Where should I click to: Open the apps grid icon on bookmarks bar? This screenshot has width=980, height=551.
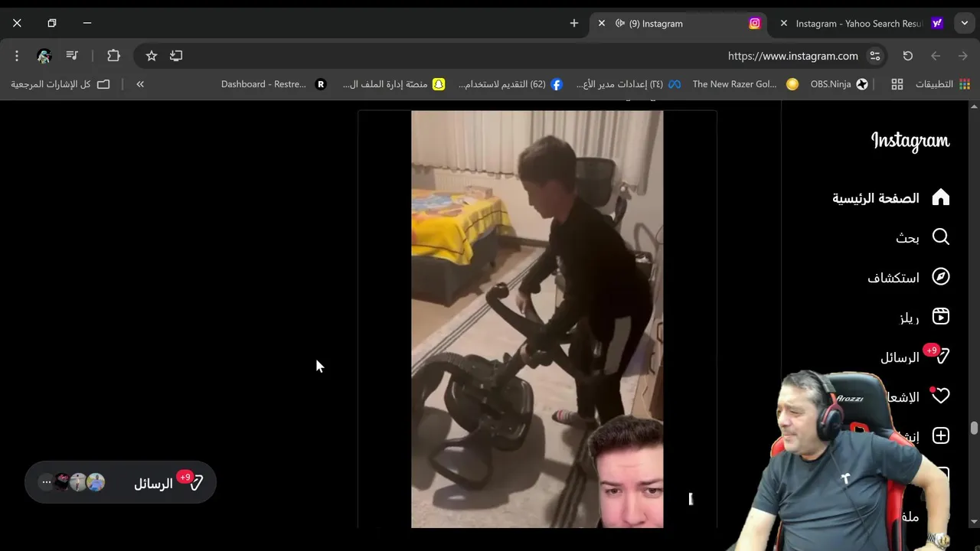[x=897, y=84]
